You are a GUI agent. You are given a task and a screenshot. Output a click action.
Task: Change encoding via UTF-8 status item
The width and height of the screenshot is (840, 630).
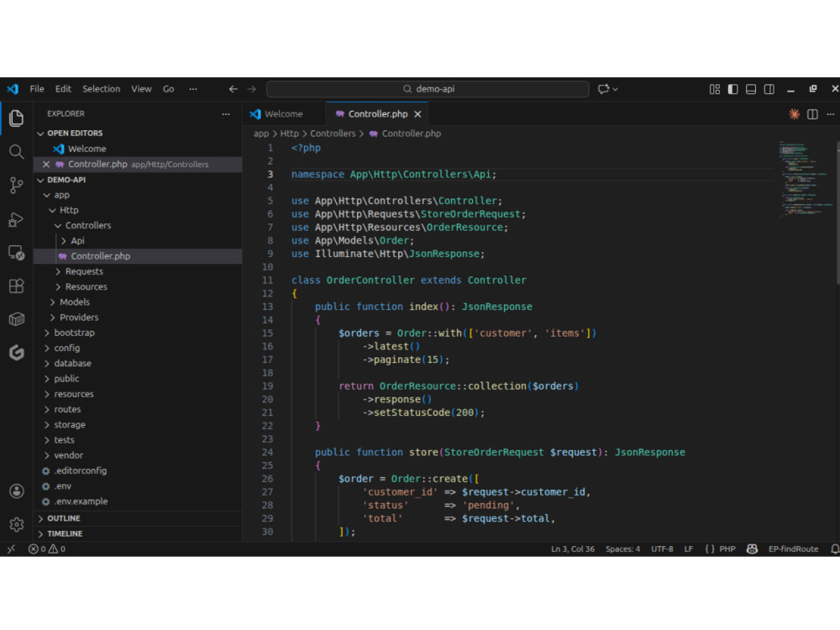(x=662, y=549)
